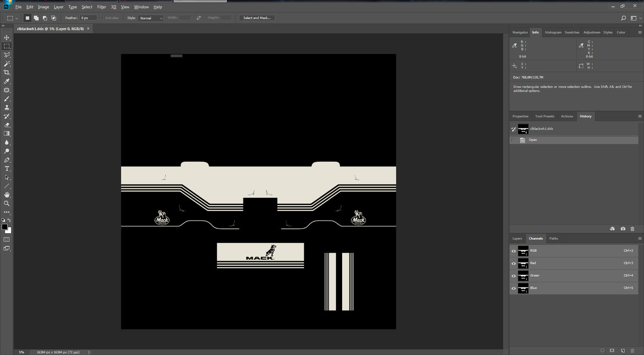Hide the RGB composite channel
Screen dimensions: 644x355
point(514,251)
